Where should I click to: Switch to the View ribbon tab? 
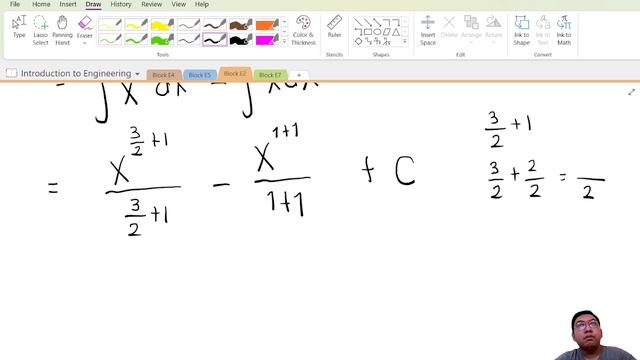[178, 4]
